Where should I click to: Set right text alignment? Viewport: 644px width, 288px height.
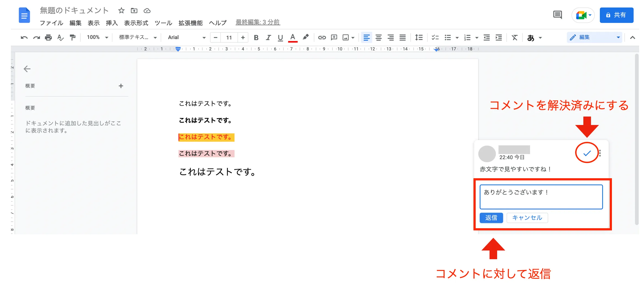click(x=391, y=37)
